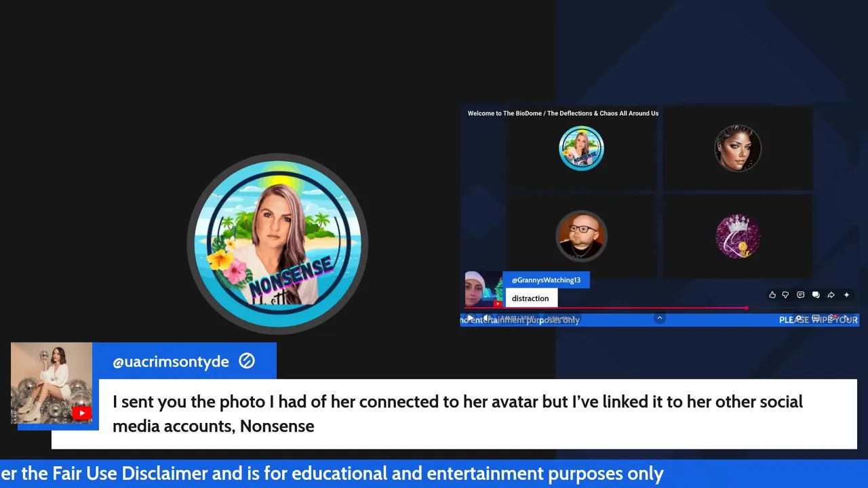Expand the chevron-up button below video
868x488 pixels.
point(660,318)
